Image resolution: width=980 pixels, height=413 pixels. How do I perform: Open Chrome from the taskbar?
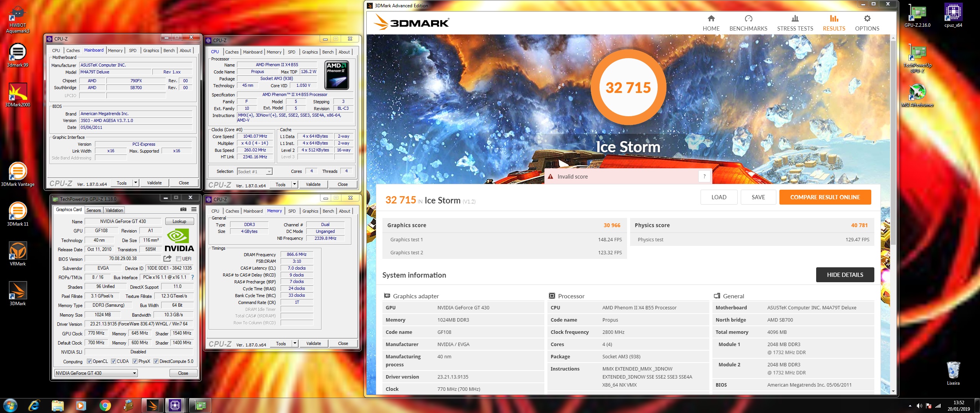[105, 405]
